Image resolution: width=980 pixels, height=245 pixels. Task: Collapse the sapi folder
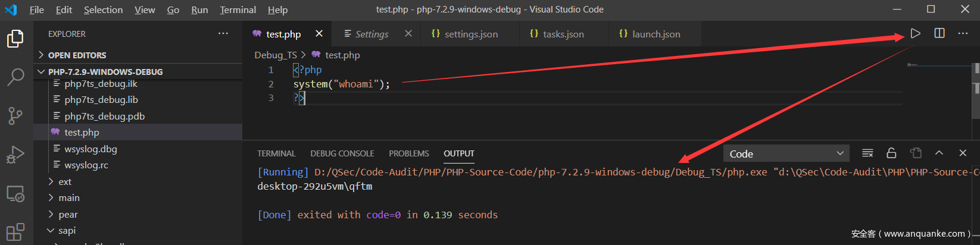tap(67, 231)
